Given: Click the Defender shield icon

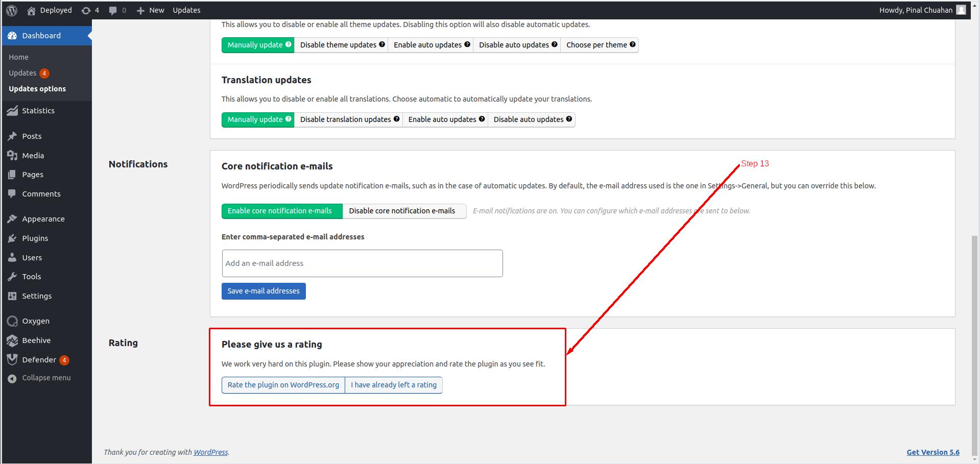Looking at the screenshot, I should [x=12, y=360].
